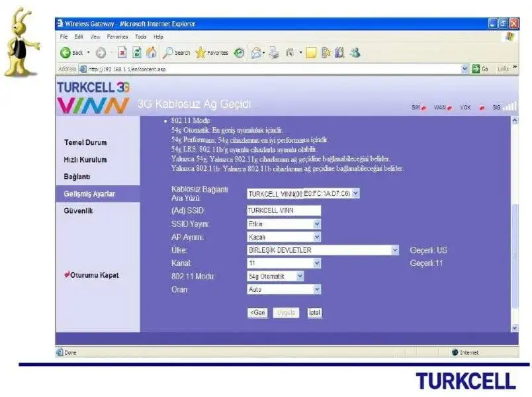Screen dimensions: 532x397
Task: Click the WAN status indicator
Action: (x=443, y=108)
